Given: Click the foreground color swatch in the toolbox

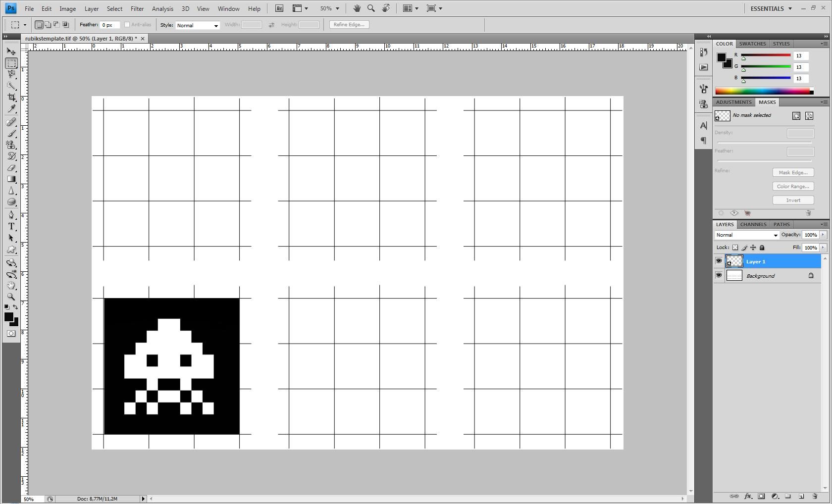Looking at the screenshot, I should 8,317.
